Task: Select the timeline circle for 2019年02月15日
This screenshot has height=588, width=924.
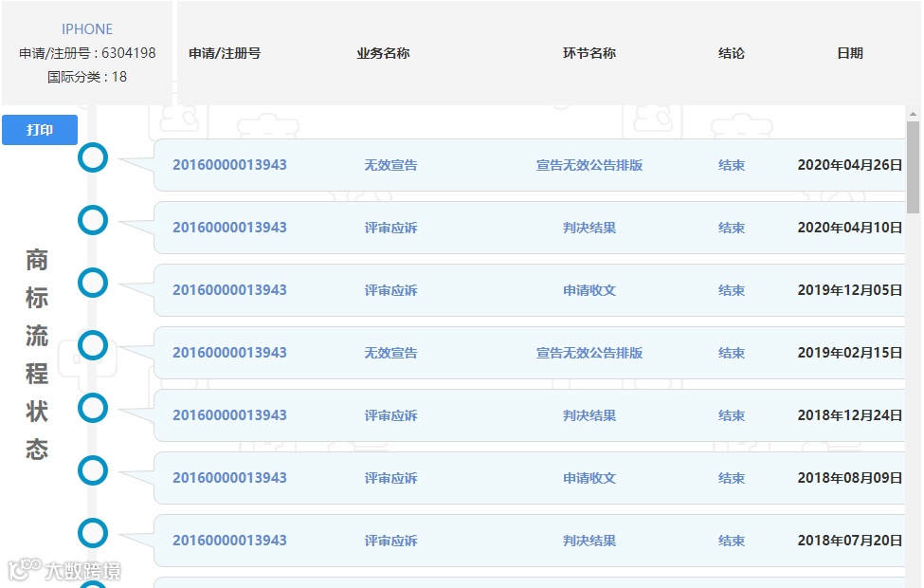Action: pos(93,345)
